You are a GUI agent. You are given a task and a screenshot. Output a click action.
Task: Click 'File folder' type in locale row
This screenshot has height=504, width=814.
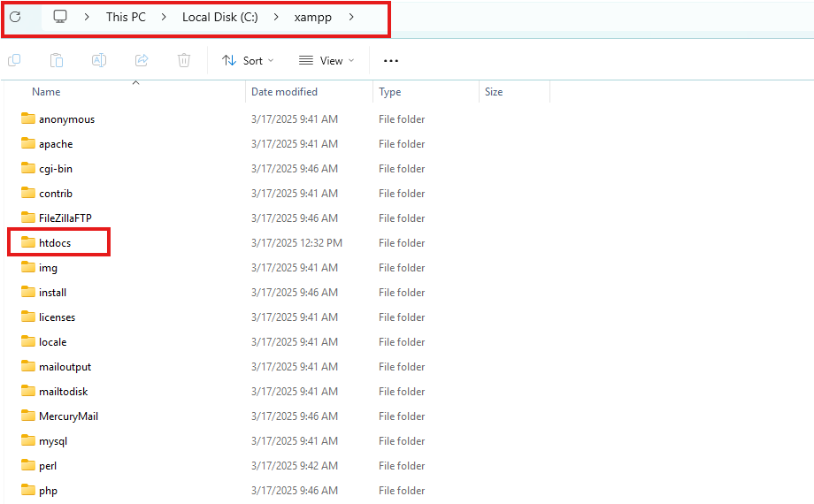[402, 342]
